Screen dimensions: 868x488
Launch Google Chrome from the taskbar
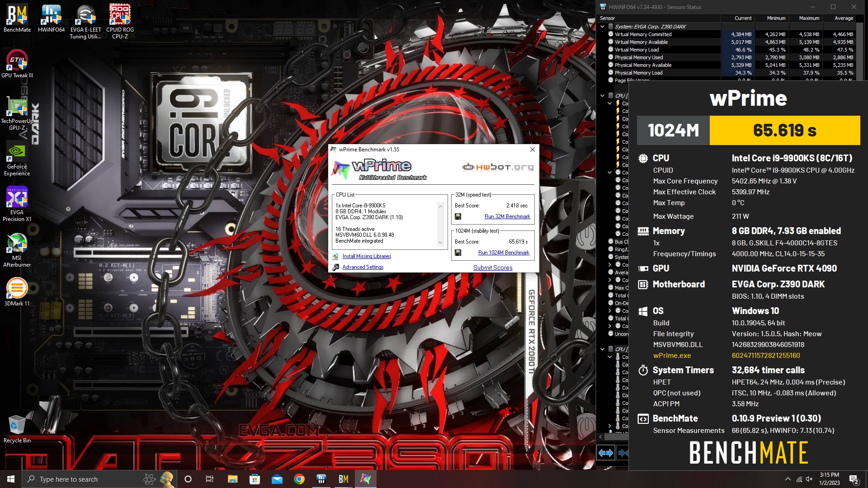pos(299,479)
